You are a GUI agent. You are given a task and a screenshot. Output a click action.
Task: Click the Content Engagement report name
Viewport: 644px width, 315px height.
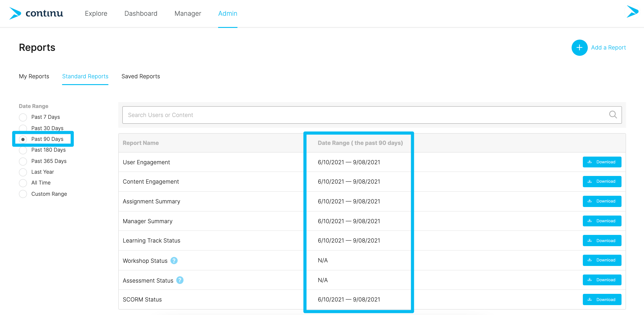coord(151,182)
